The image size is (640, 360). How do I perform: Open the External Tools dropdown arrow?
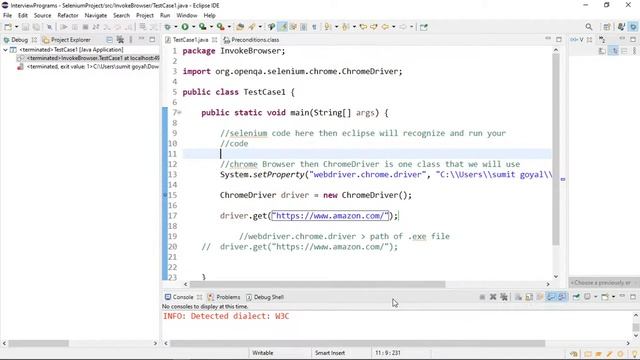(229, 27)
